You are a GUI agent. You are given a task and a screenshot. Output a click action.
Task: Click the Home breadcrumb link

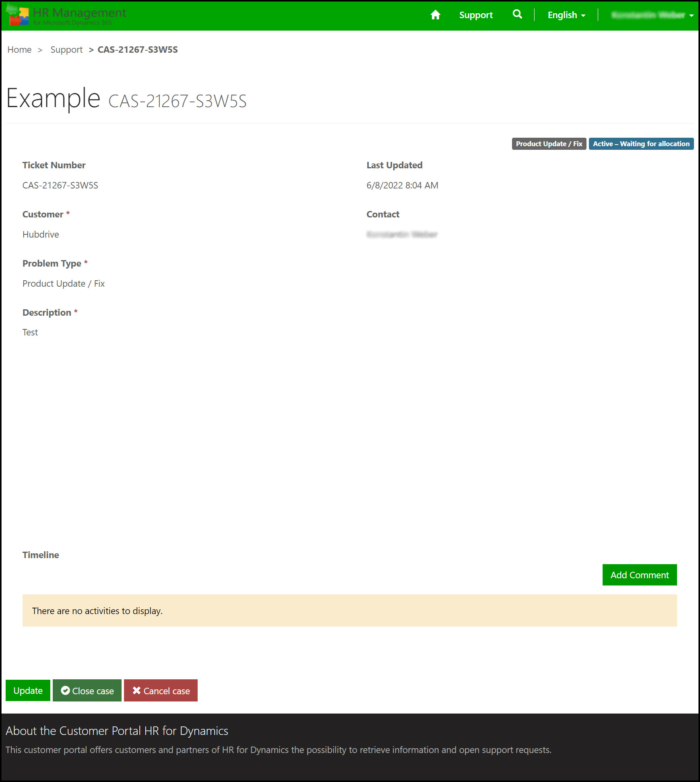click(19, 50)
